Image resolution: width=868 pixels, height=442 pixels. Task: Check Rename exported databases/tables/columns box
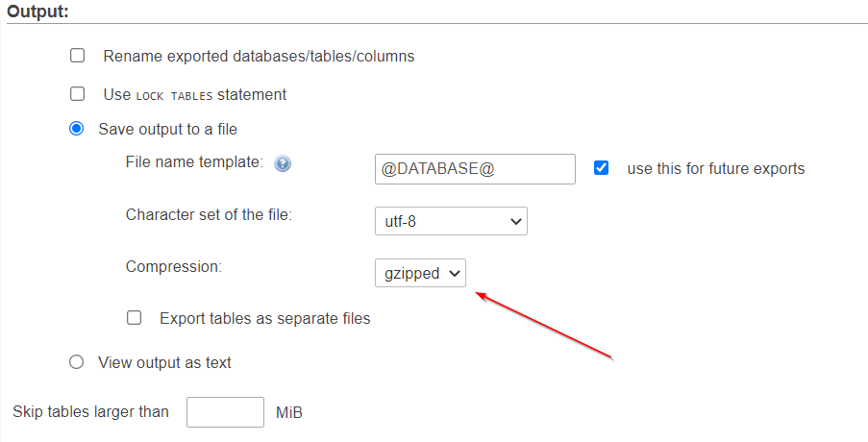(x=78, y=56)
